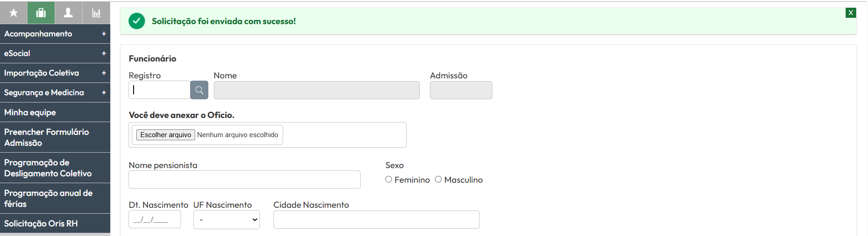Select the Masculino radio button
The image size is (868, 236).
pos(439,180)
